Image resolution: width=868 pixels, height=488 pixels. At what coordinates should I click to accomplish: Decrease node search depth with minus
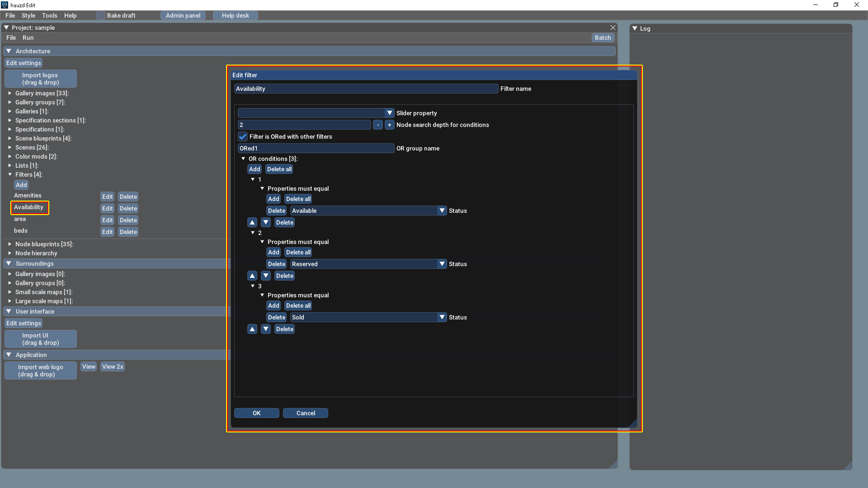378,125
